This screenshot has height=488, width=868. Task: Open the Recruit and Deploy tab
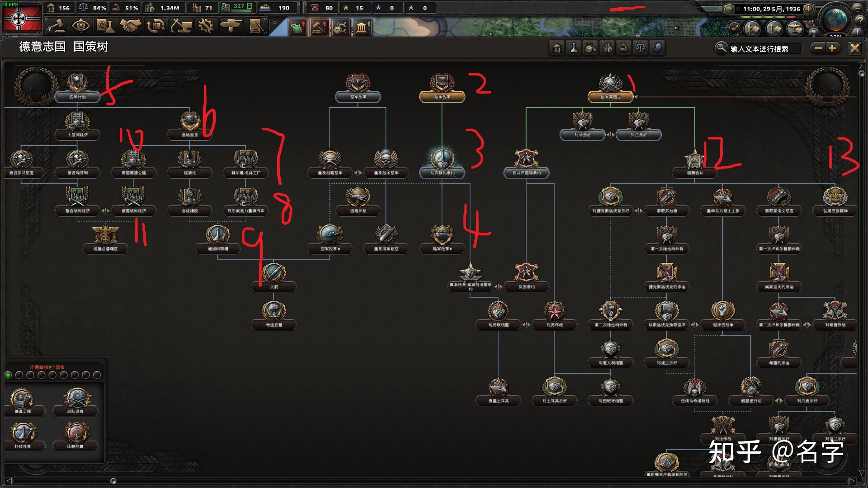[231, 26]
